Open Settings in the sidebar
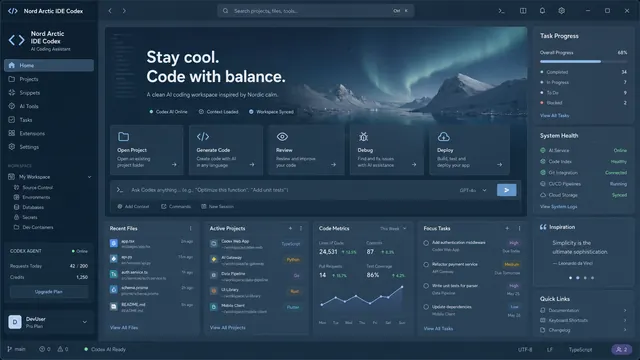 pos(49,147)
